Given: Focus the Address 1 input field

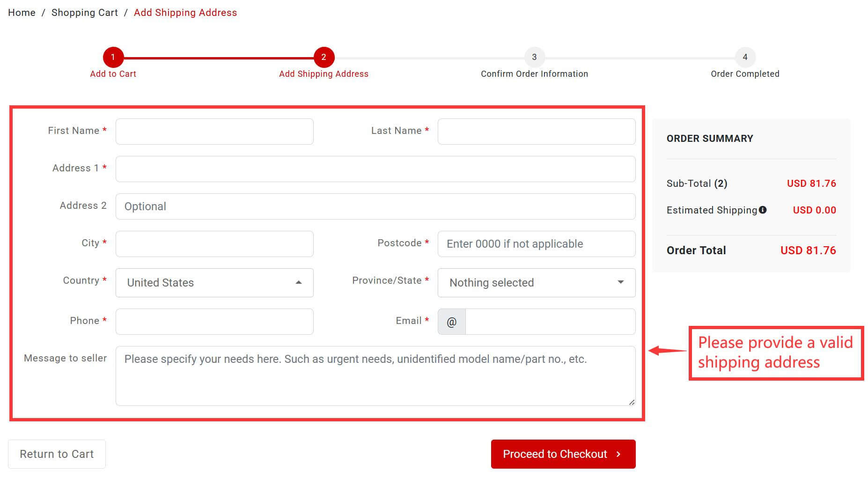Looking at the screenshot, I should click(x=375, y=169).
